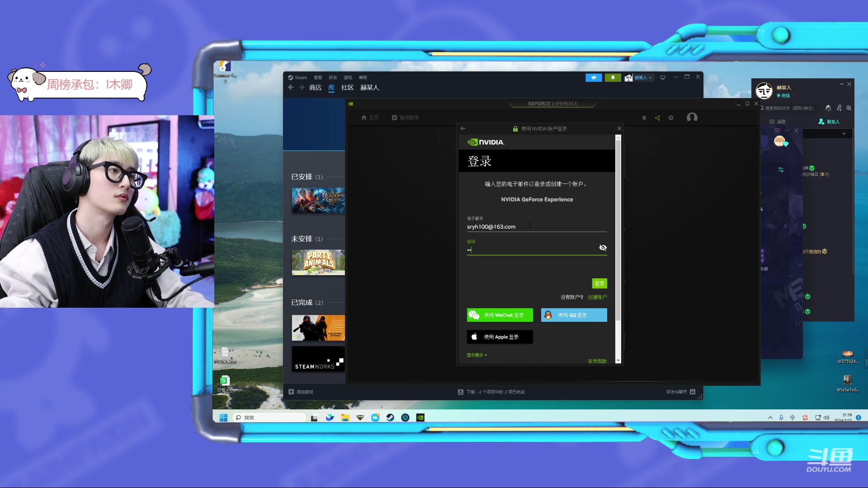Click the NVIDIA logo in login form
Image resolution: width=868 pixels, height=488 pixels.
tap(486, 142)
